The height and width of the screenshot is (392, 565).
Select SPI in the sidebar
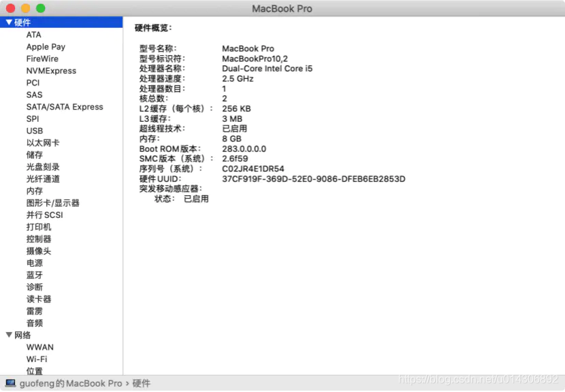point(33,119)
